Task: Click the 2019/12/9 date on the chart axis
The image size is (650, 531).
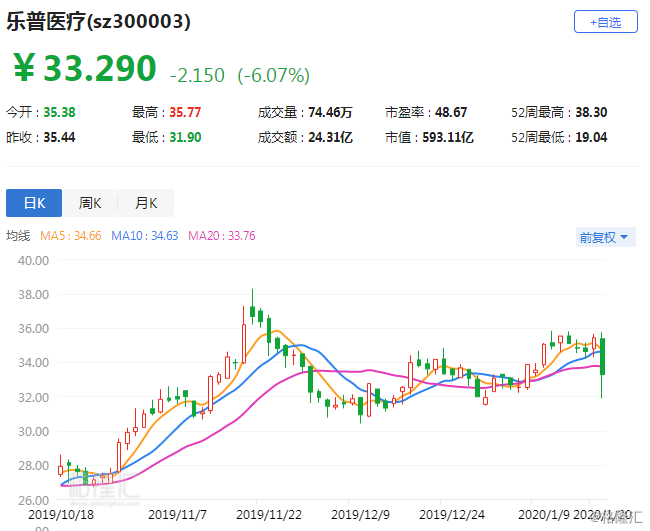Action: pyautogui.click(x=360, y=515)
